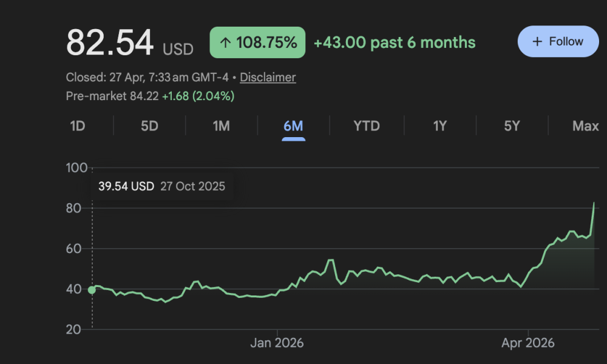Click the Apr 2026 axis label

[x=527, y=343]
